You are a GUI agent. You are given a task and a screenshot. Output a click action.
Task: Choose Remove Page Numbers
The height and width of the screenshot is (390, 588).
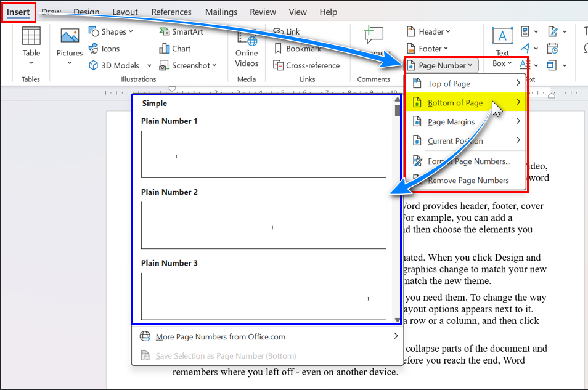coord(468,181)
